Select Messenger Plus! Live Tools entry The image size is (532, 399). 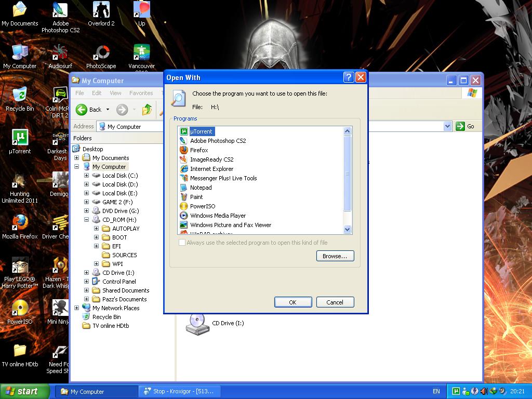218,178
